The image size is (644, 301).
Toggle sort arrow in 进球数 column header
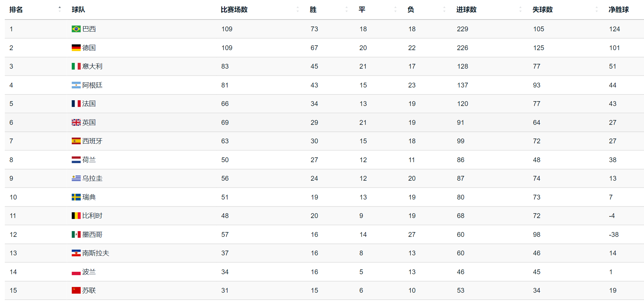[520, 10]
